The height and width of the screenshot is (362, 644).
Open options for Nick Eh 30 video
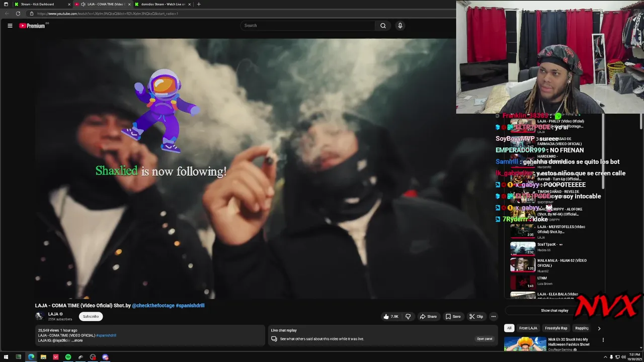603,340
